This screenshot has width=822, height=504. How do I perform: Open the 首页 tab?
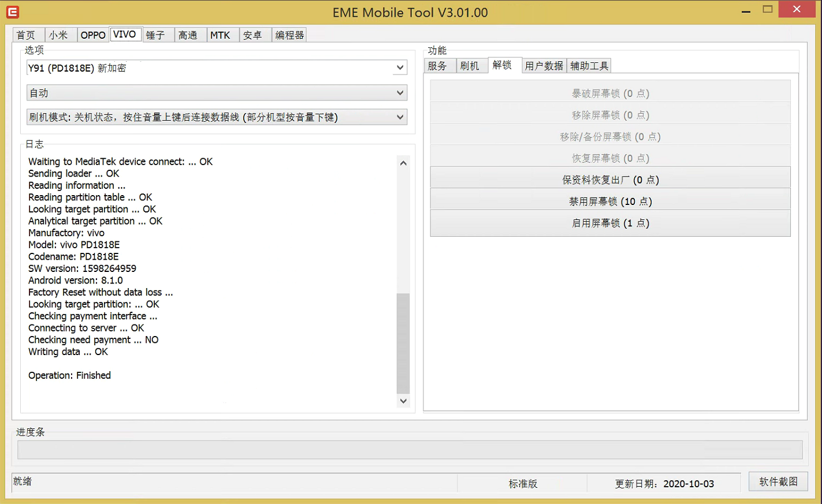pyautogui.click(x=28, y=35)
